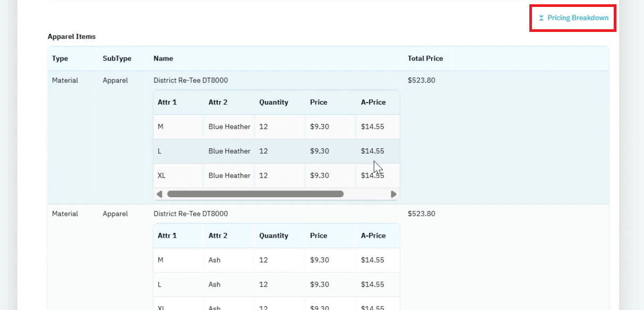Image resolution: width=644 pixels, height=310 pixels.
Task: Click the horizontal scrollbar thumb
Action: (255, 194)
